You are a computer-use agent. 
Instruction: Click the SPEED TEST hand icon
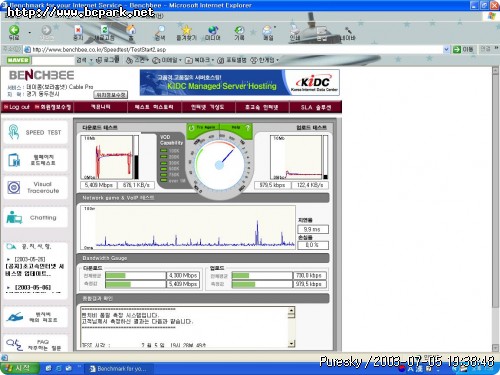pyautogui.click(x=14, y=132)
